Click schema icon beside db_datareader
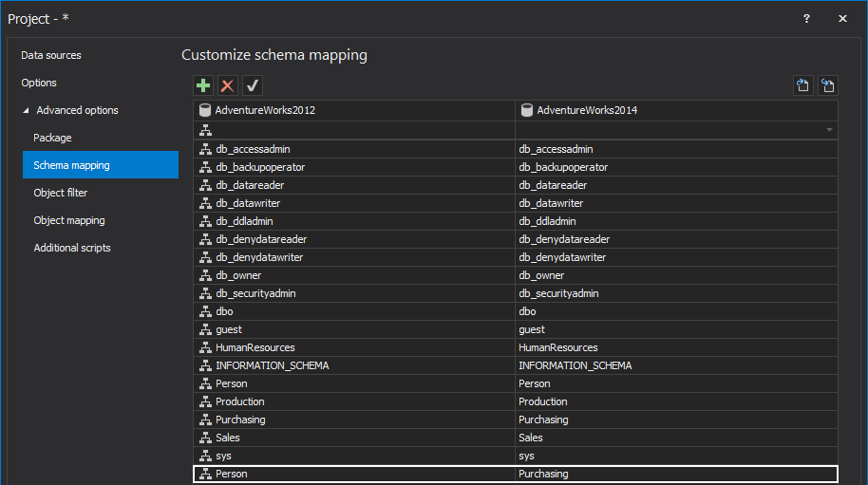The height and width of the screenshot is (485, 868). click(205, 185)
